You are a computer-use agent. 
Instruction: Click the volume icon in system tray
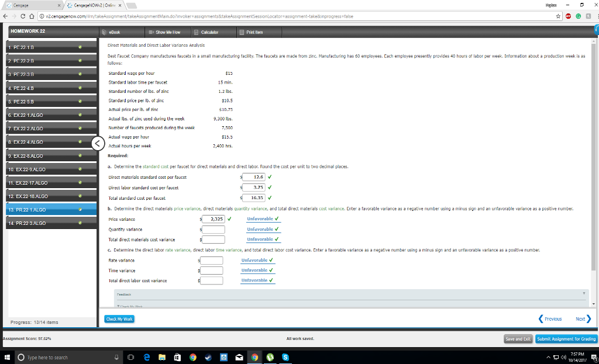point(563,357)
